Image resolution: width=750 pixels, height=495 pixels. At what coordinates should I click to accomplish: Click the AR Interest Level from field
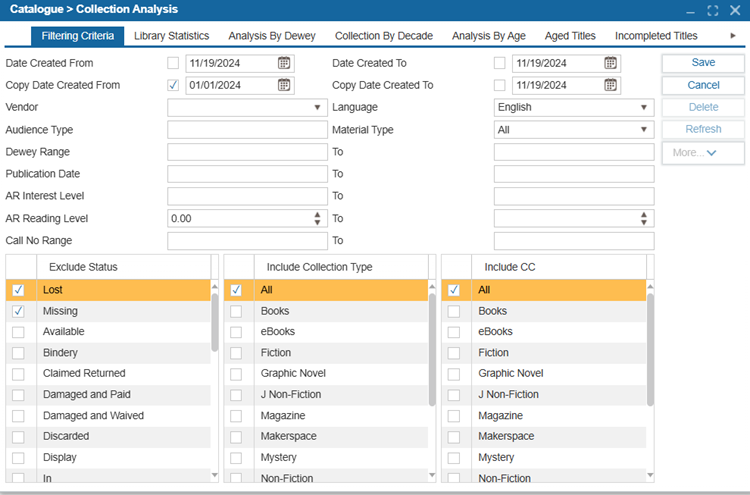247,196
